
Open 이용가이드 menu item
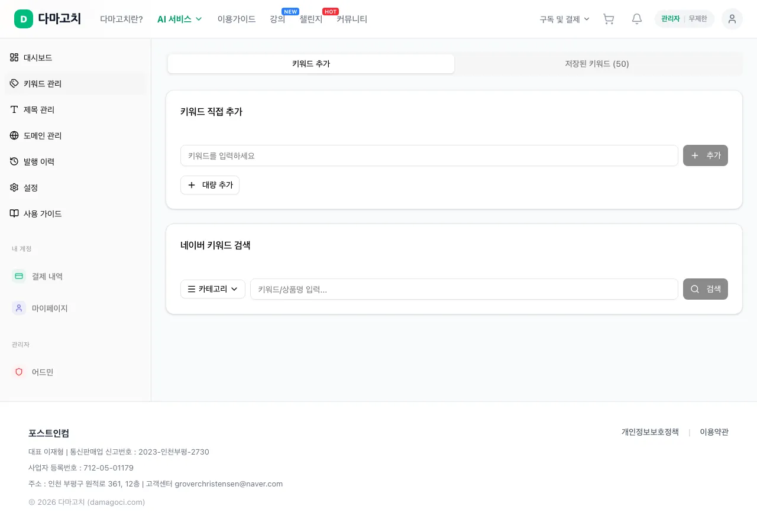237,19
